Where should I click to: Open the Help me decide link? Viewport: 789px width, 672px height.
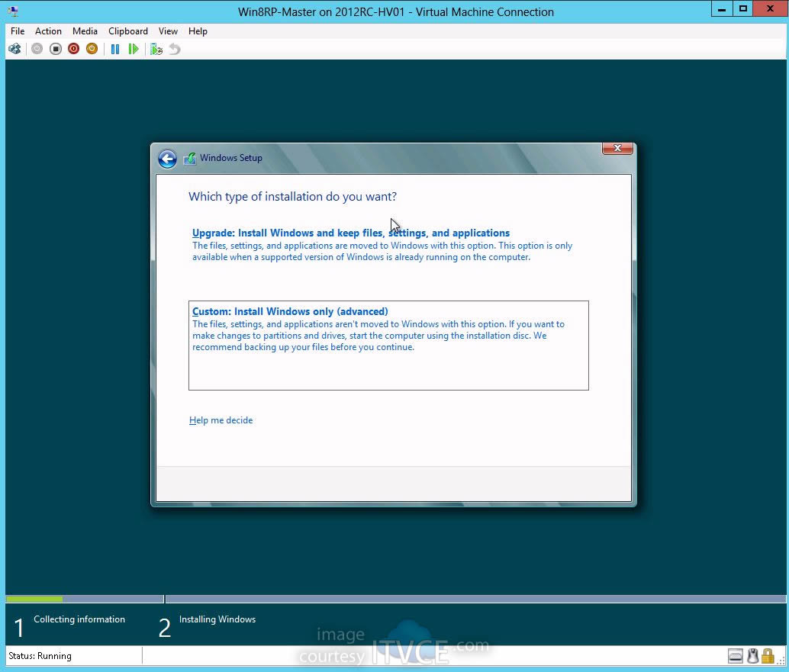point(221,420)
